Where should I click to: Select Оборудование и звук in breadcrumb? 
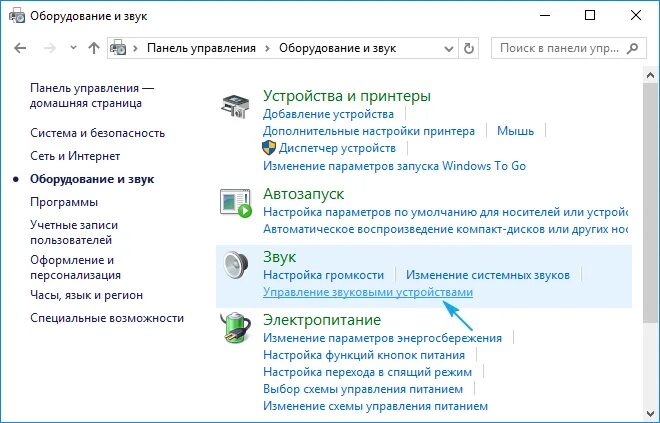pos(337,48)
